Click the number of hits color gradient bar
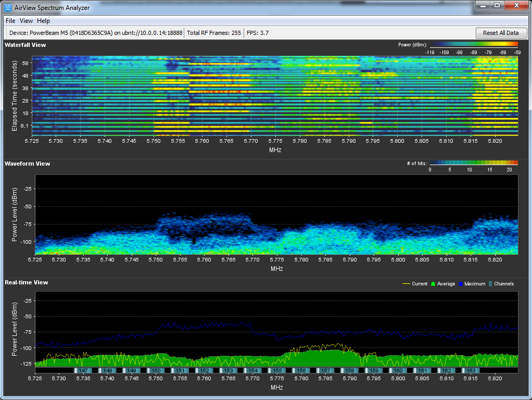Image resolution: width=532 pixels, height=400 pixels. 474,163
